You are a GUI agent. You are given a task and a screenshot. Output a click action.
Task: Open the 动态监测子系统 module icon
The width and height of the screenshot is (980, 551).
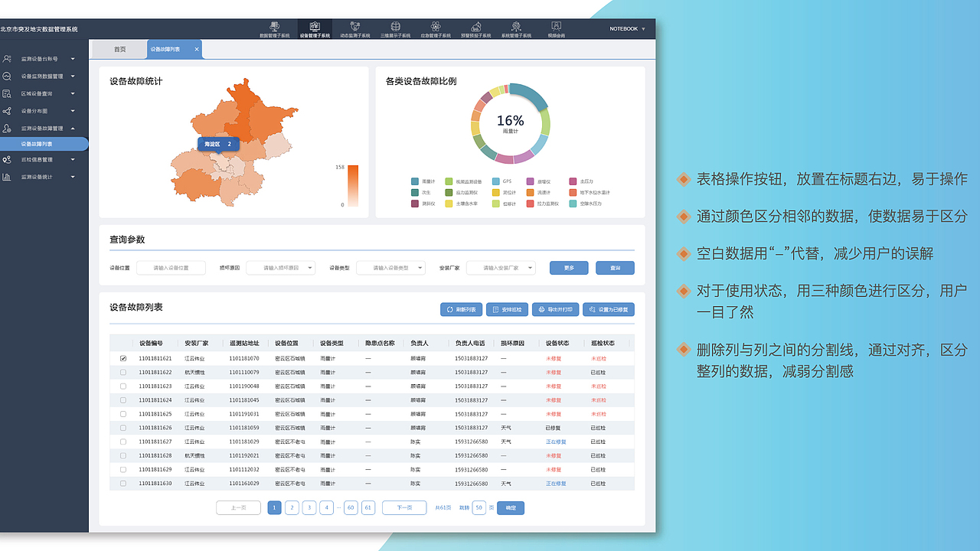tap(354, 29)
